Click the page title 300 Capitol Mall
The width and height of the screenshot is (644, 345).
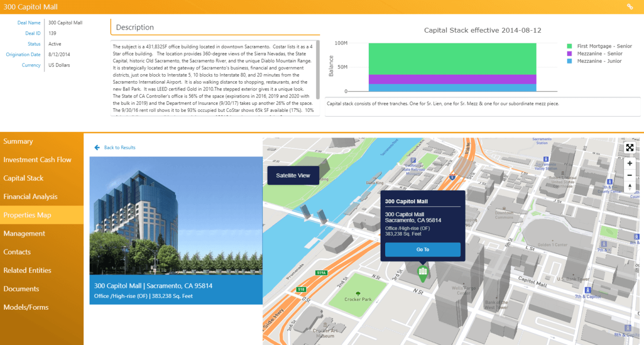[31, 7]
